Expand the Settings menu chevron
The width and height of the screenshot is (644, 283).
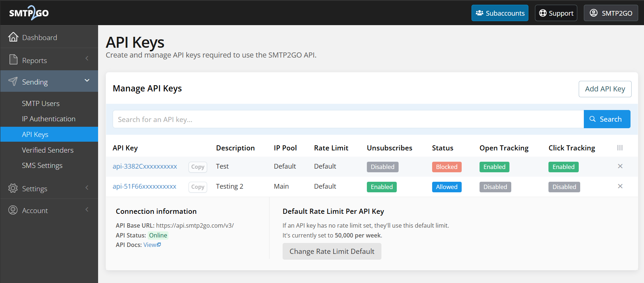(x=87, y=188)
